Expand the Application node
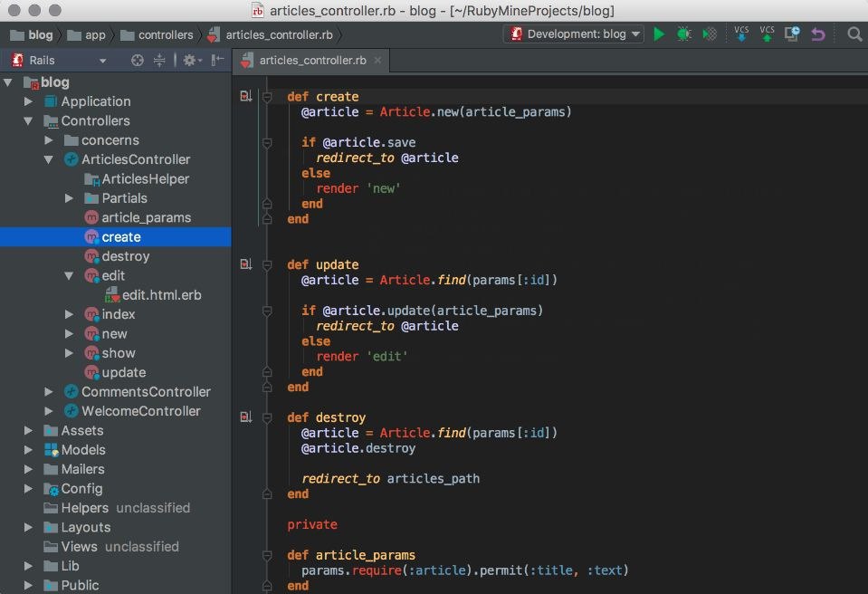 pyautogui.click(x=28, y=101)
